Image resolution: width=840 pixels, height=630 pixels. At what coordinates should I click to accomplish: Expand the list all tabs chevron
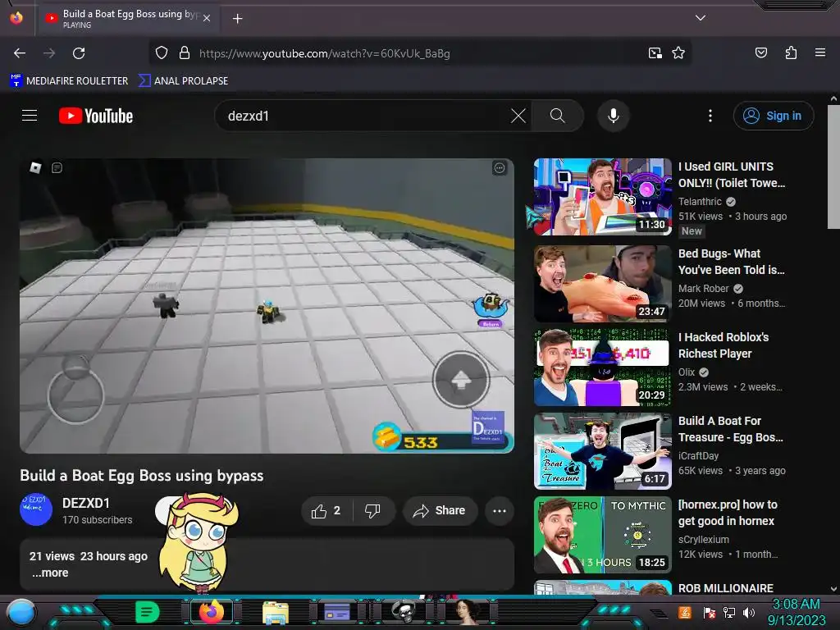701,18
